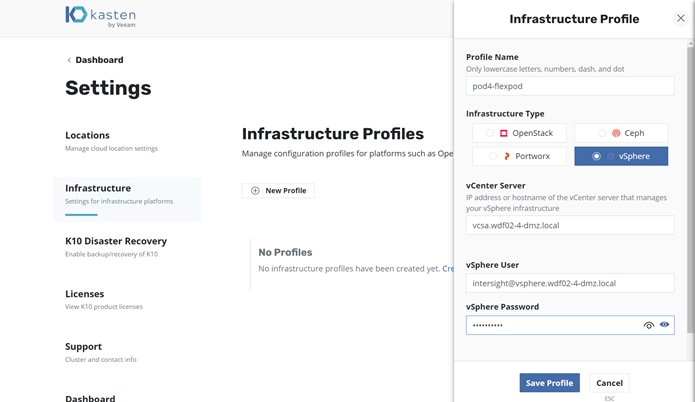Click 'Cluster and contact info' text
Screen dimensions: 695x402
(101, 359)
